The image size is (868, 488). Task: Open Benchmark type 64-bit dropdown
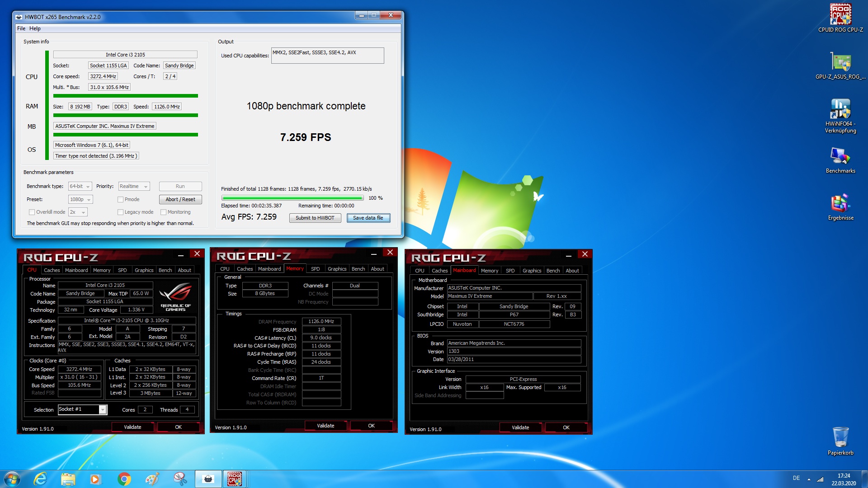(80, 186)
